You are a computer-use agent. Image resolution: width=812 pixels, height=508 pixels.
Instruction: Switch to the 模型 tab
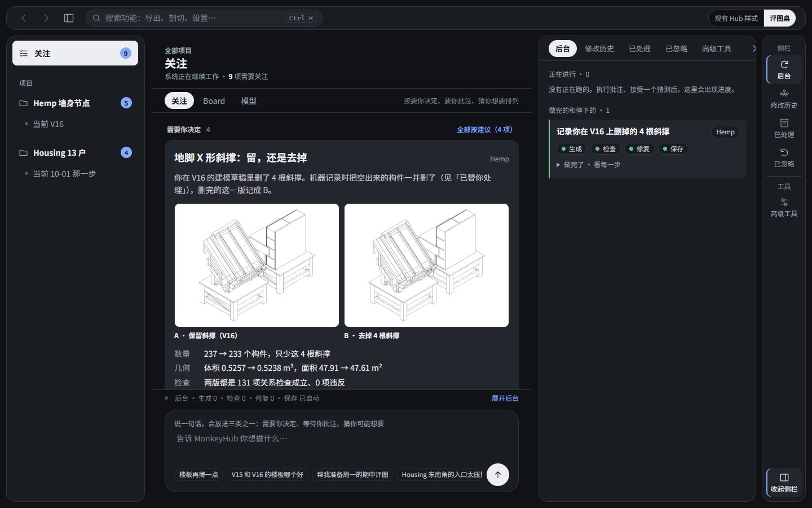(x=249, y=100)
